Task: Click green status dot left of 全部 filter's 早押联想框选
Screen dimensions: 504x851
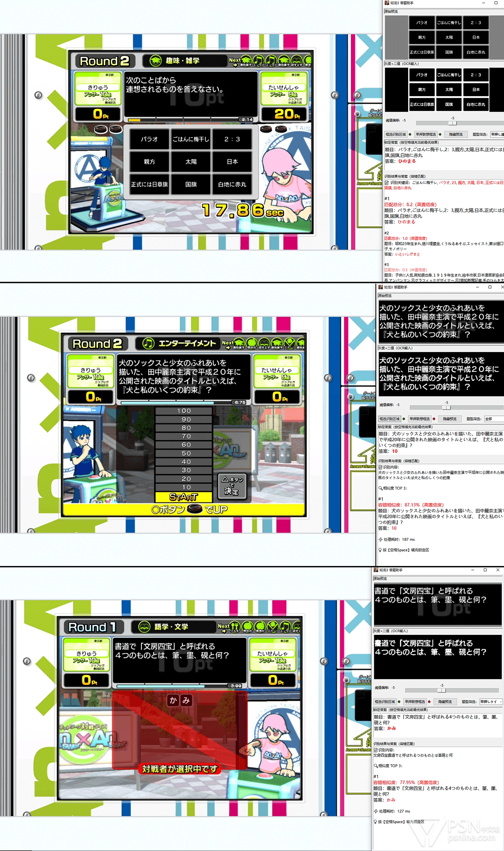Action: pyautogui.click(x=404, y=419)
